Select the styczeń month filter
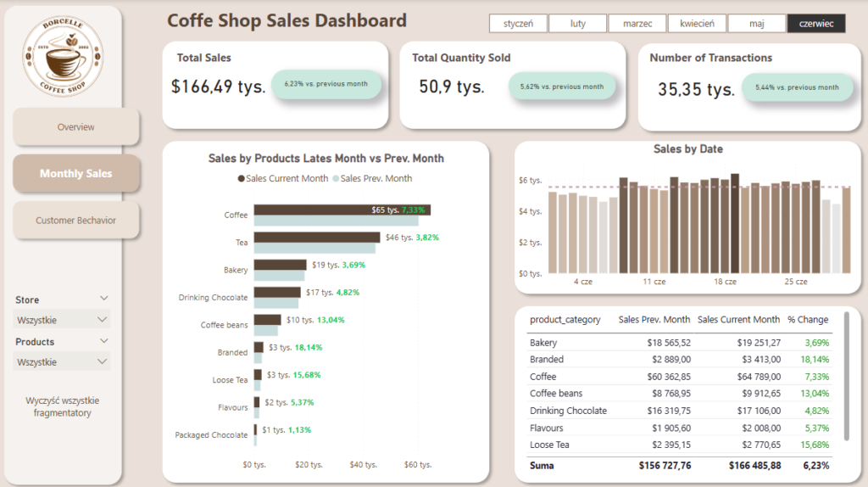Viewport: 868px width, 487px height. click(x=518, y=24)
